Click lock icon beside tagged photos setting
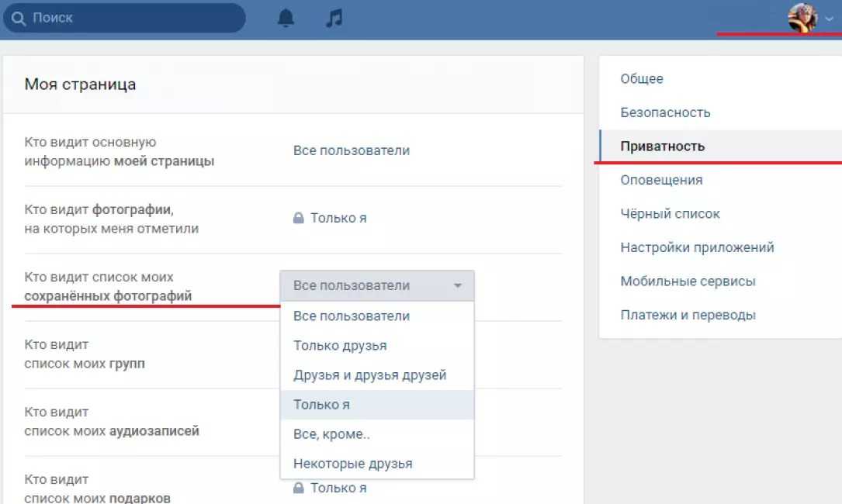The image size is (842, 504). 298,219
